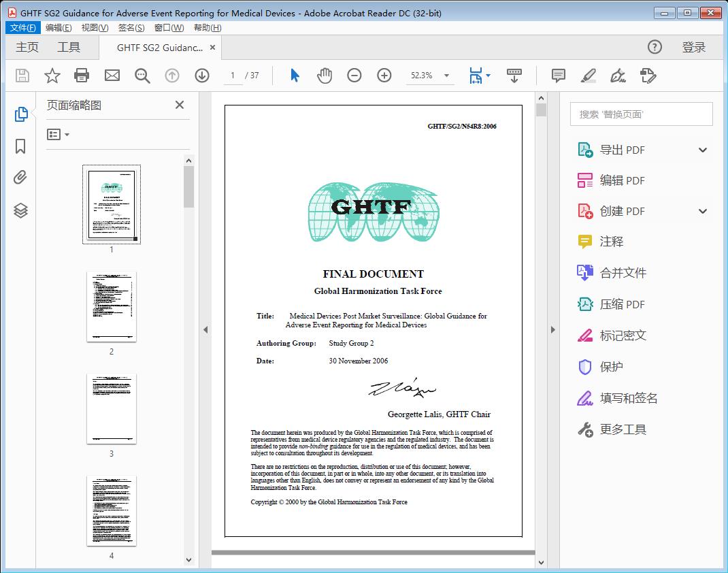Image resolution: width=728 pixels, height=573 pixels.
Task: Expand the 创建 PDF options chevron
Action: click(703, 211)
